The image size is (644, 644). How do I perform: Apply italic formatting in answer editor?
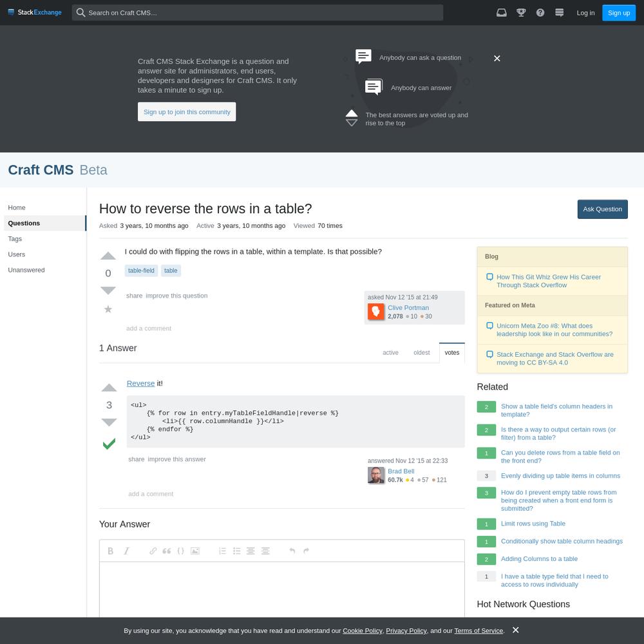coord(126,551)
